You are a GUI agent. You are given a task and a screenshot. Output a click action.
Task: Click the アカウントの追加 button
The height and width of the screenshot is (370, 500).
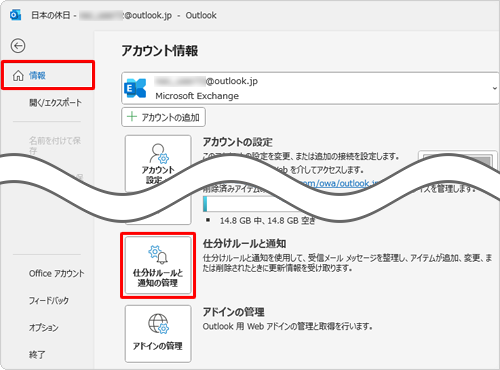coord(163,117)
